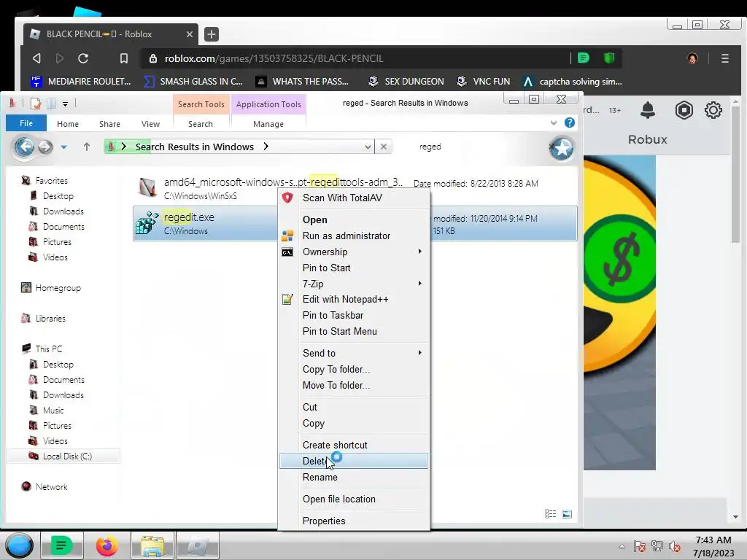Open the browser profile avatar
The image size is (747, 560).
point(692,58)
